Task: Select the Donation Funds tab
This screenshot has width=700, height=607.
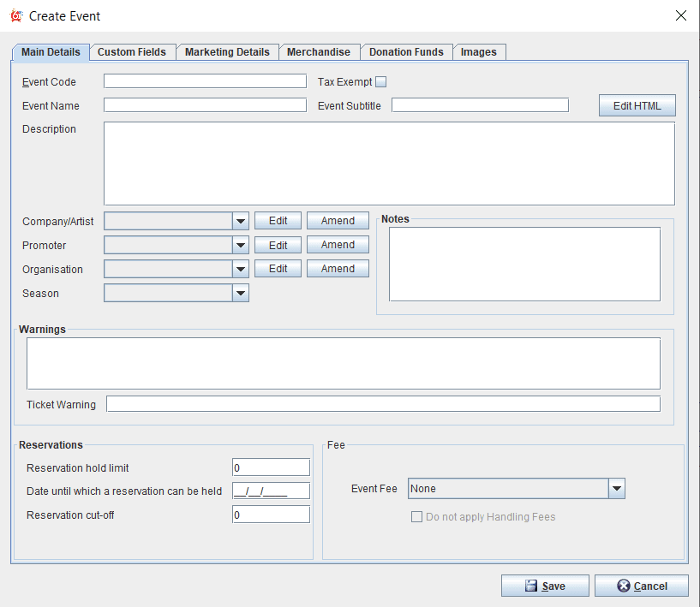Action: point(406,52)
